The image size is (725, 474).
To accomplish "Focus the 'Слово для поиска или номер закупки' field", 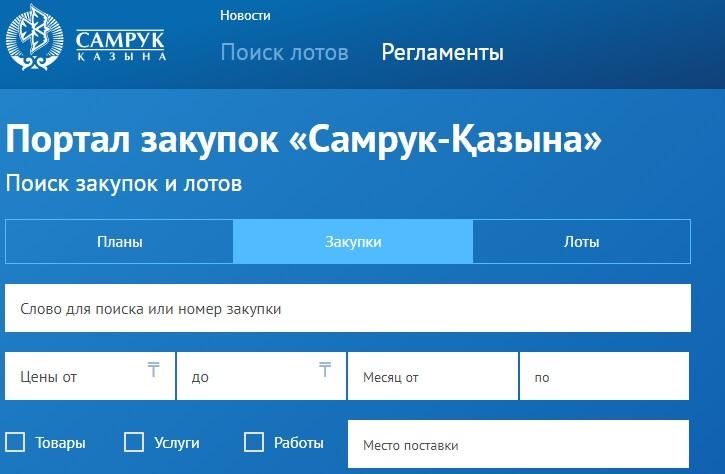I will pos(348,308).
